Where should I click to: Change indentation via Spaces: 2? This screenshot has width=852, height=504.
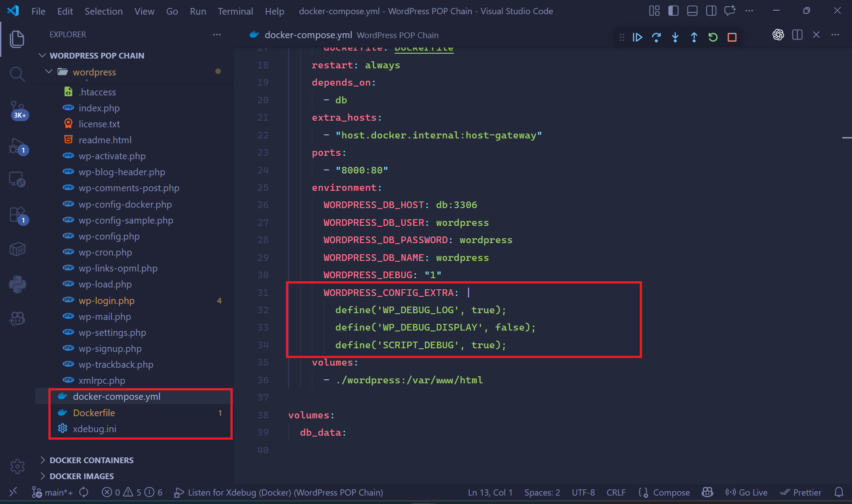pos(542,492)
